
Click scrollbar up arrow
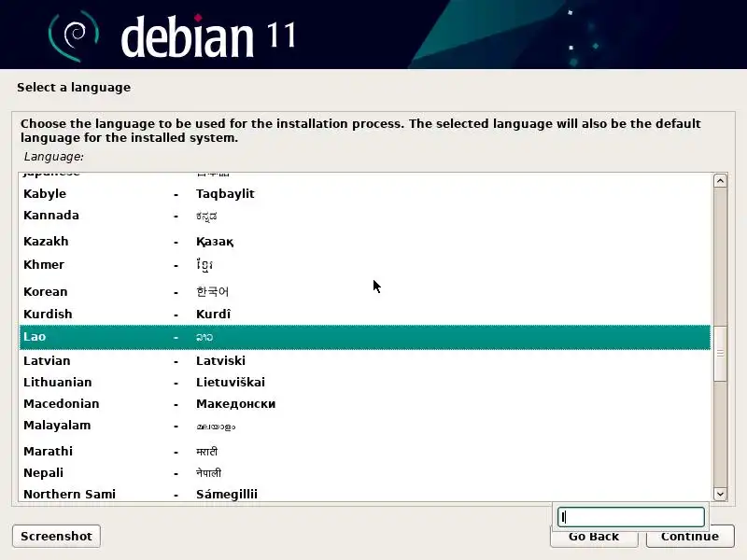pyautogui.click(x=720, y=180)
